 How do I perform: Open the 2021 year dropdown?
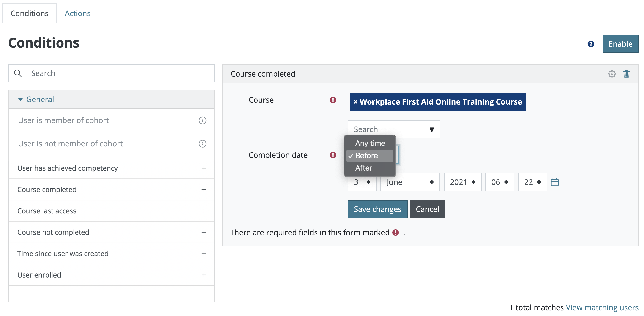(462, 182)
